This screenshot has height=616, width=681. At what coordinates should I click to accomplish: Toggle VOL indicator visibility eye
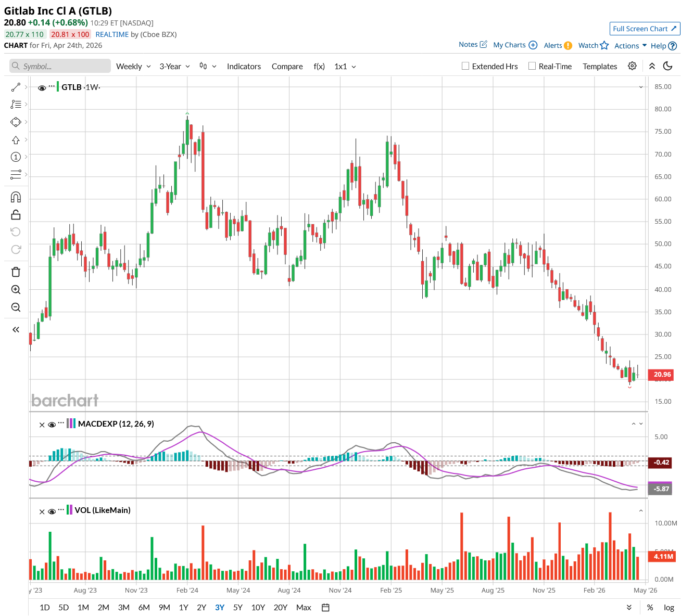[52, 511]
